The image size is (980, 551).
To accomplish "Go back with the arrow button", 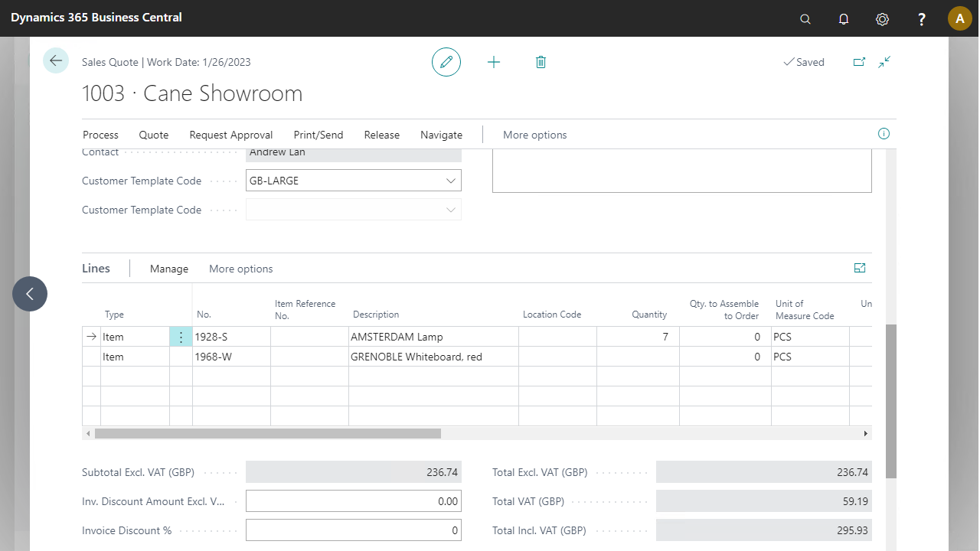I will click(56, 60).
